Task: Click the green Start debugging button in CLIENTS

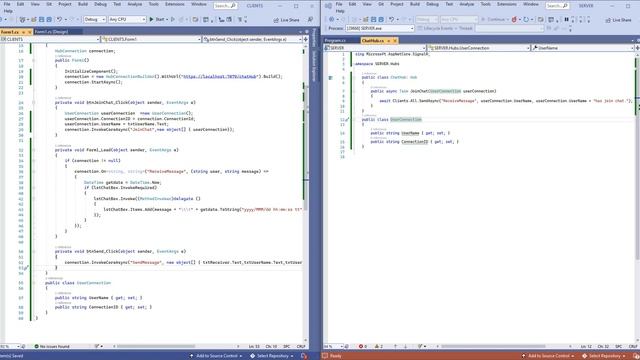Action: (x=157, y=19)
